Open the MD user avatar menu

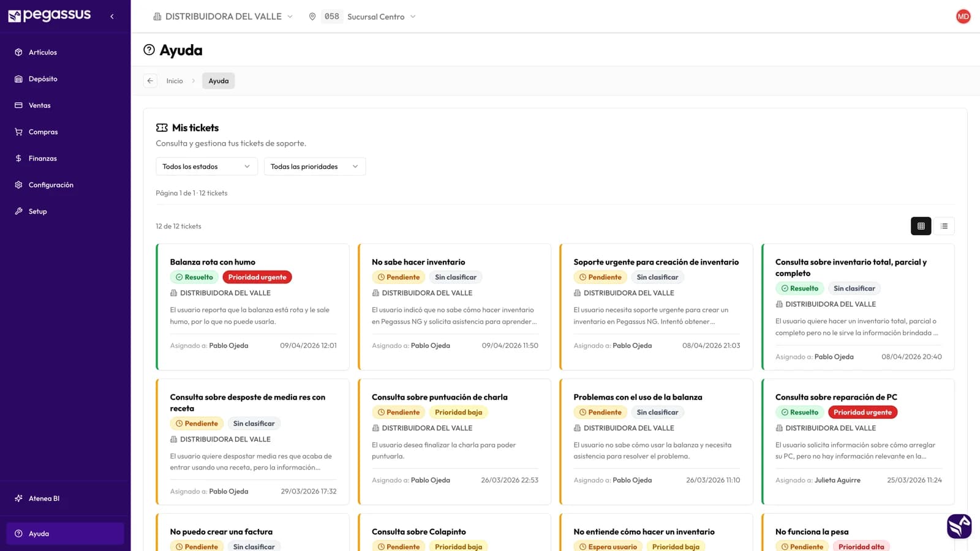(x=963, y=17)
